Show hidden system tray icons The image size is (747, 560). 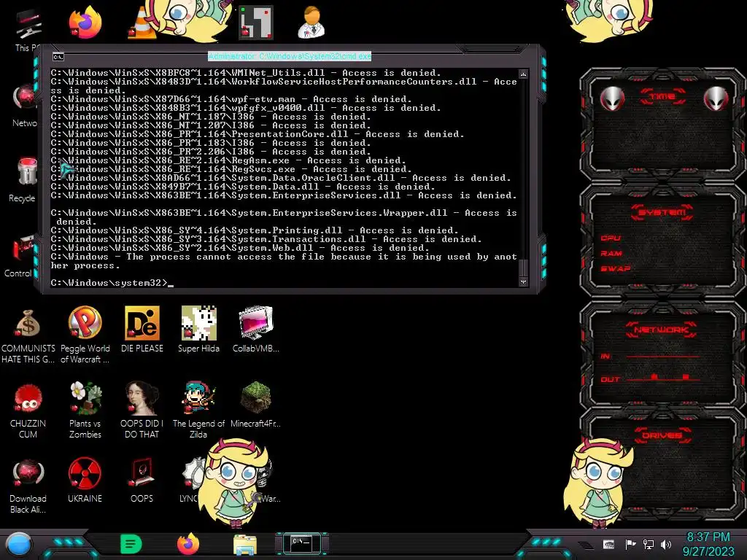[587, 545]
